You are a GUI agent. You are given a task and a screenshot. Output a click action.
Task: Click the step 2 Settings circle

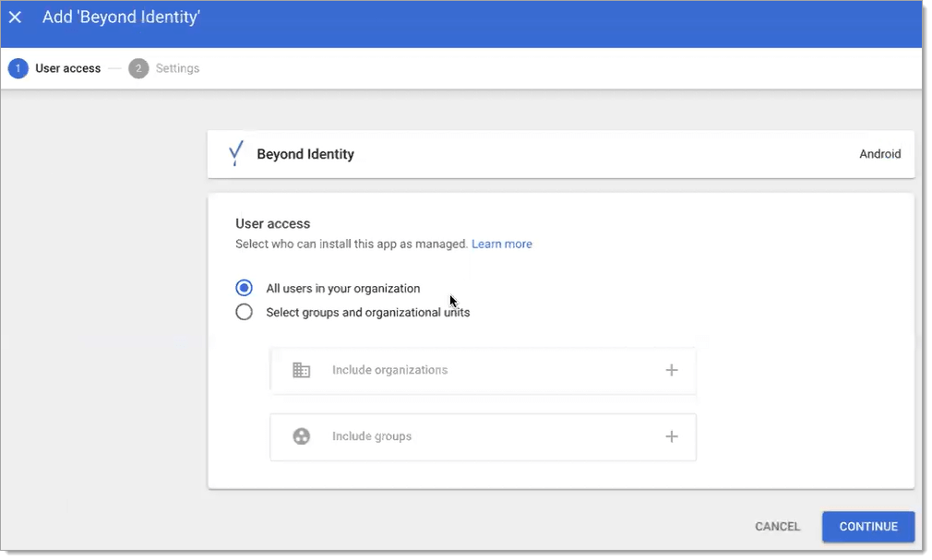[x=137, y=68]
